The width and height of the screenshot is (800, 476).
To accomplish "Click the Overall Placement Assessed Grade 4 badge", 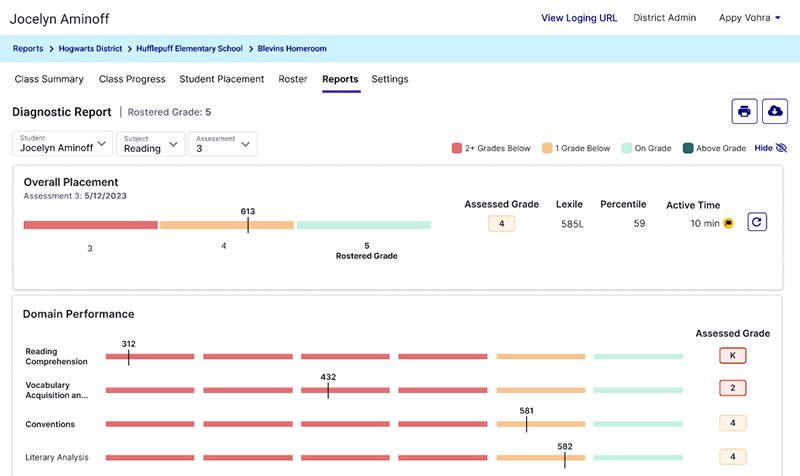I will (x=501, y=224).
